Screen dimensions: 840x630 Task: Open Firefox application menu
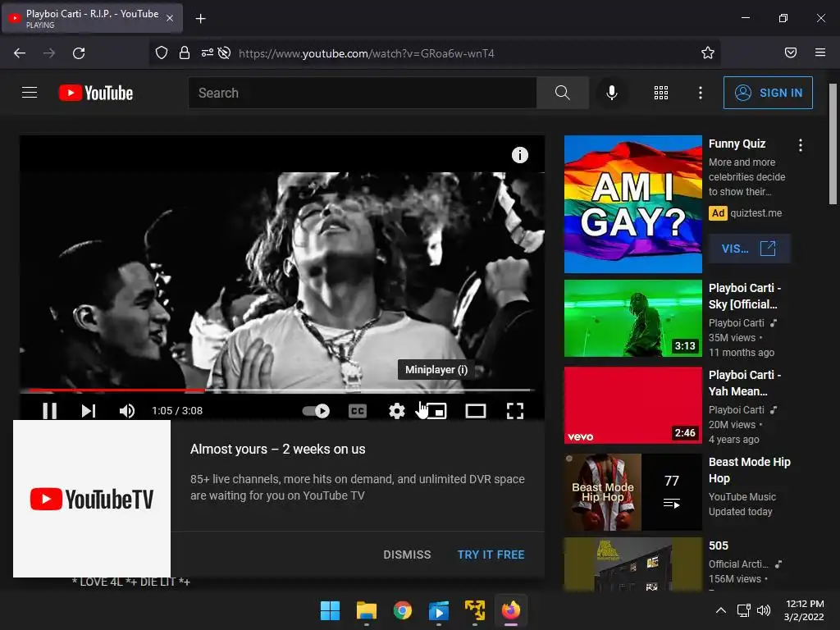click(820, 52)
